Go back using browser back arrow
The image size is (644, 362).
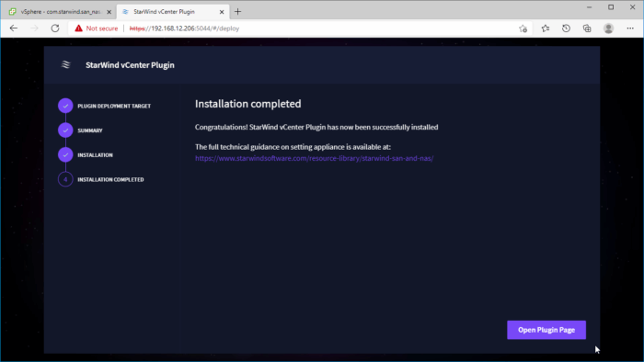click(14, 28)
